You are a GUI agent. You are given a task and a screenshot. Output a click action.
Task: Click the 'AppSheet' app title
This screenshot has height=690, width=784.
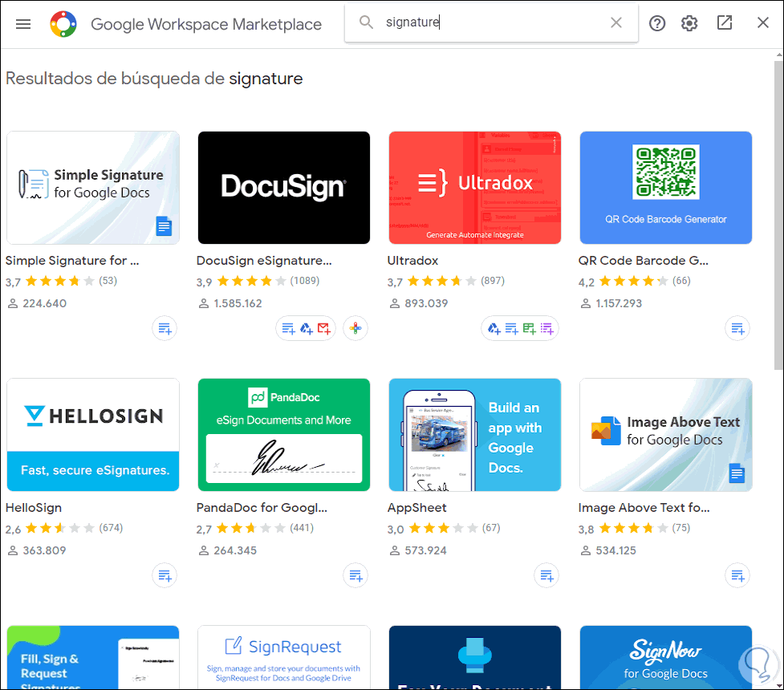(x=417, y=508)
